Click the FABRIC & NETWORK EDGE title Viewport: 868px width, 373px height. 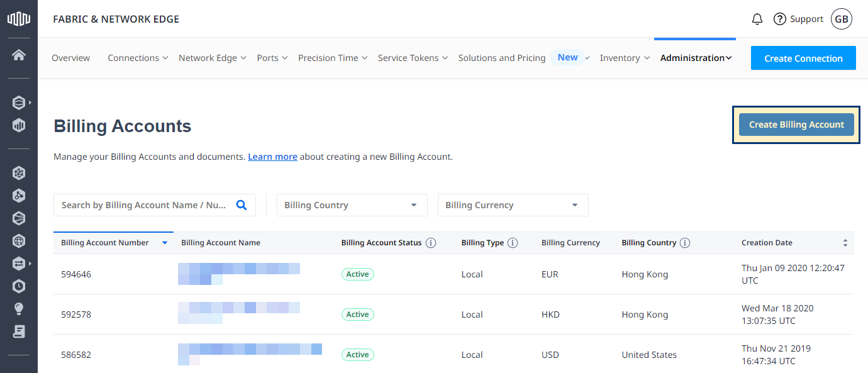tap(116, 19)
